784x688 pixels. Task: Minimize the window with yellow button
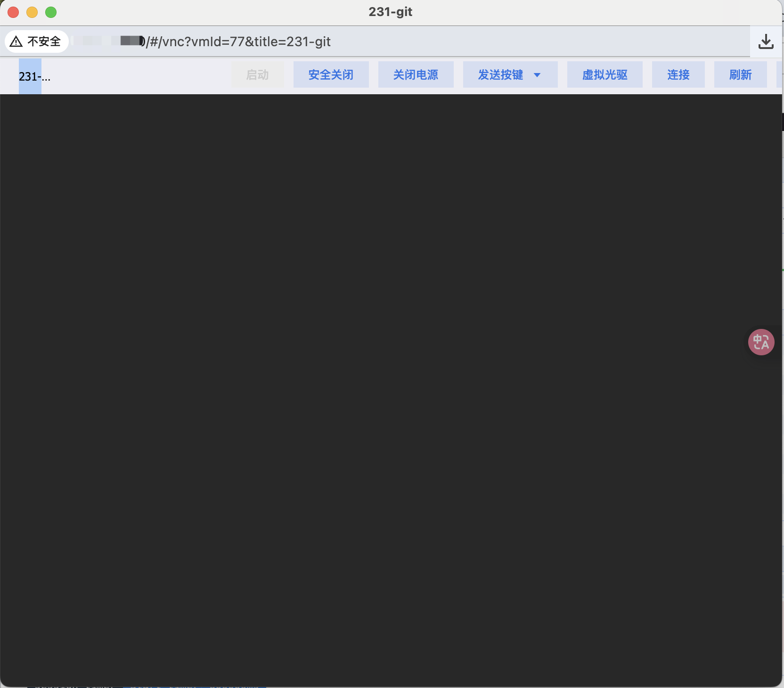tap(32, 12)
